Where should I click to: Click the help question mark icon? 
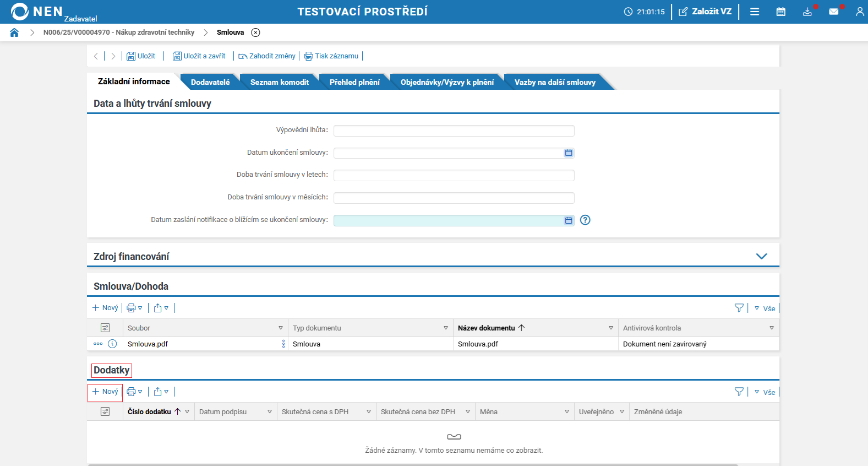pyautogui.click(x=585, y=220)
